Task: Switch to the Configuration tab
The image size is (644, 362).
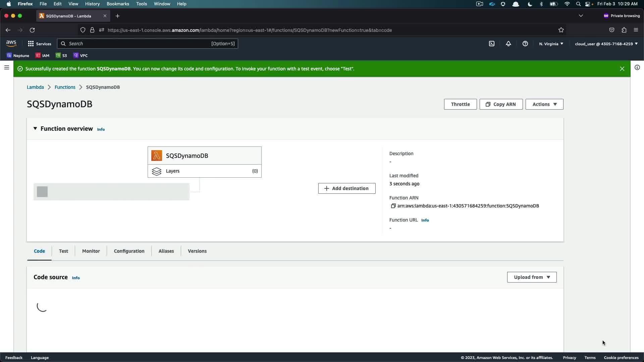Action: (x=129, y=251)
